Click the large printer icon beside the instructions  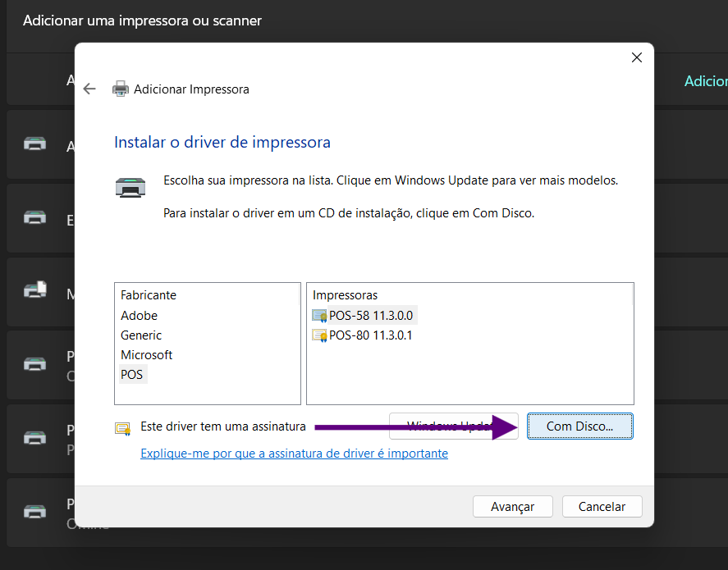click(x=130, y=188)
